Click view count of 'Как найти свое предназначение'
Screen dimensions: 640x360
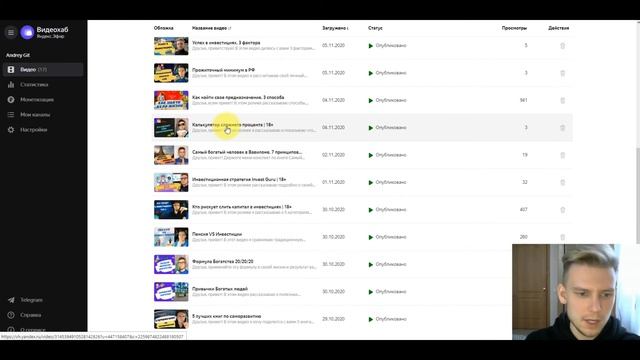pos(524,100)
